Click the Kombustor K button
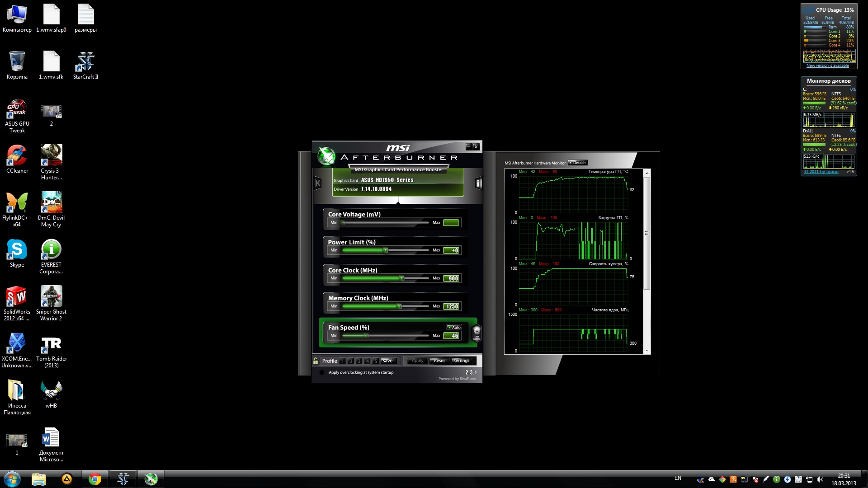 [x=318, y=183]
